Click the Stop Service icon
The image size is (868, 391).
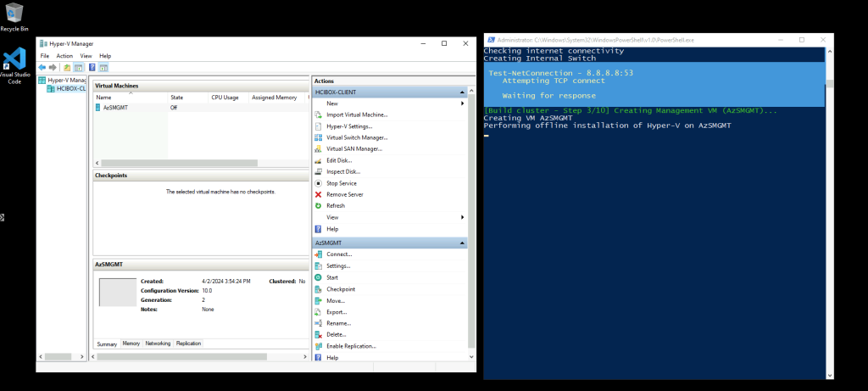[x=319, y=183]
